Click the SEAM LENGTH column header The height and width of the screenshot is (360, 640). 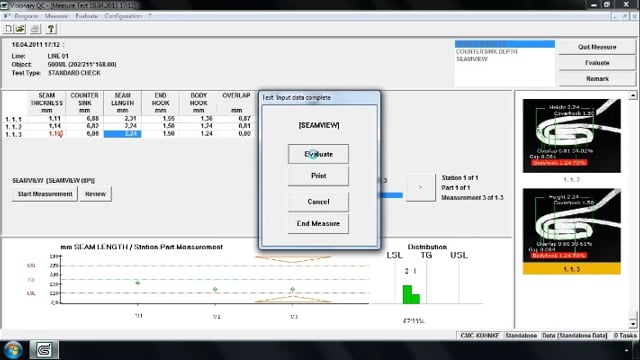click(122, 102)
